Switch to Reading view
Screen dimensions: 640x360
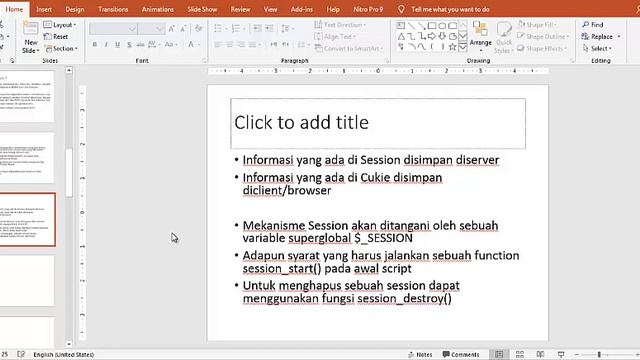(x=540, y=355)
